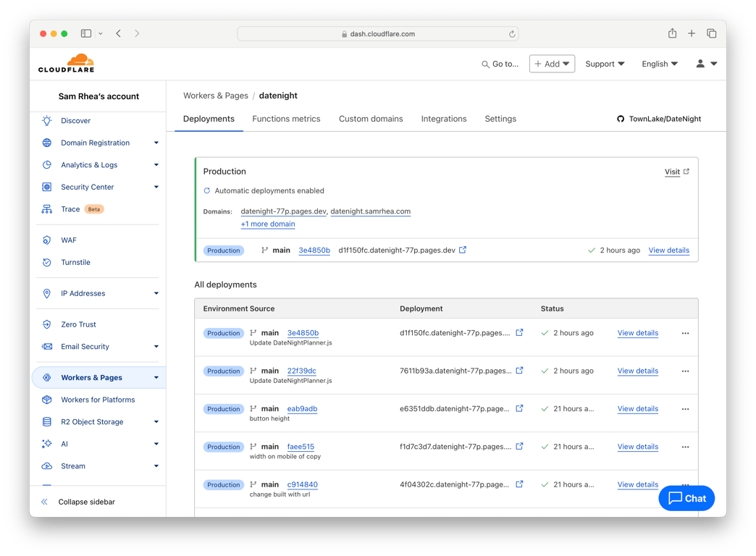
Task: Click the Cloudflare logo
Action: click(x=66, y=64)
